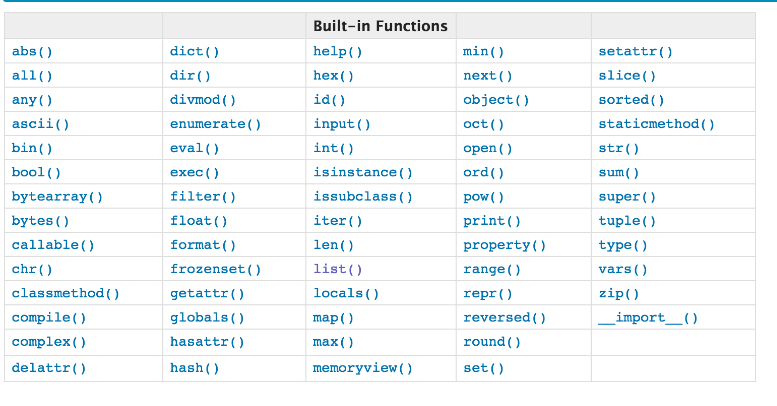Follow the help() function link
The height and width of the screenshot is (406, 777).
(337, 51)
